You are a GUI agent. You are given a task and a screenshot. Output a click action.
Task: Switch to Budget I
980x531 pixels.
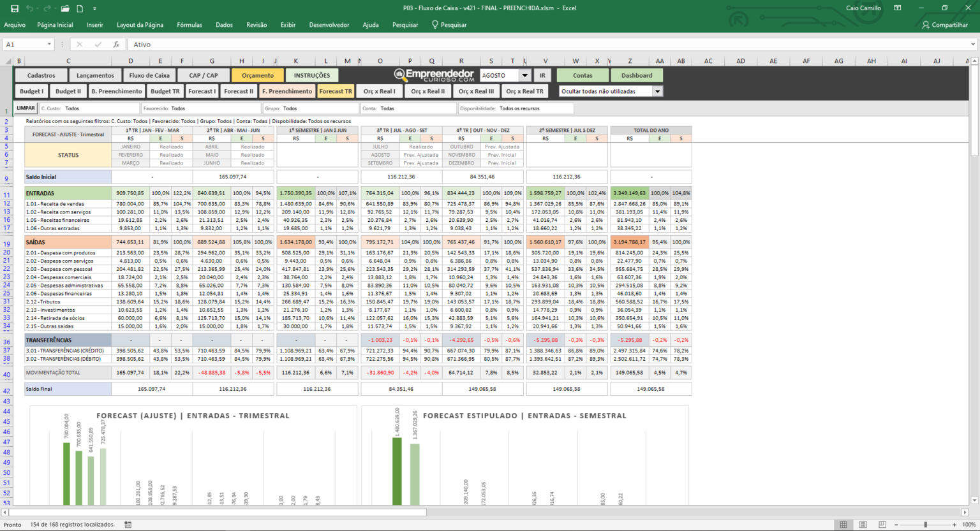click(x=32, y=91)
